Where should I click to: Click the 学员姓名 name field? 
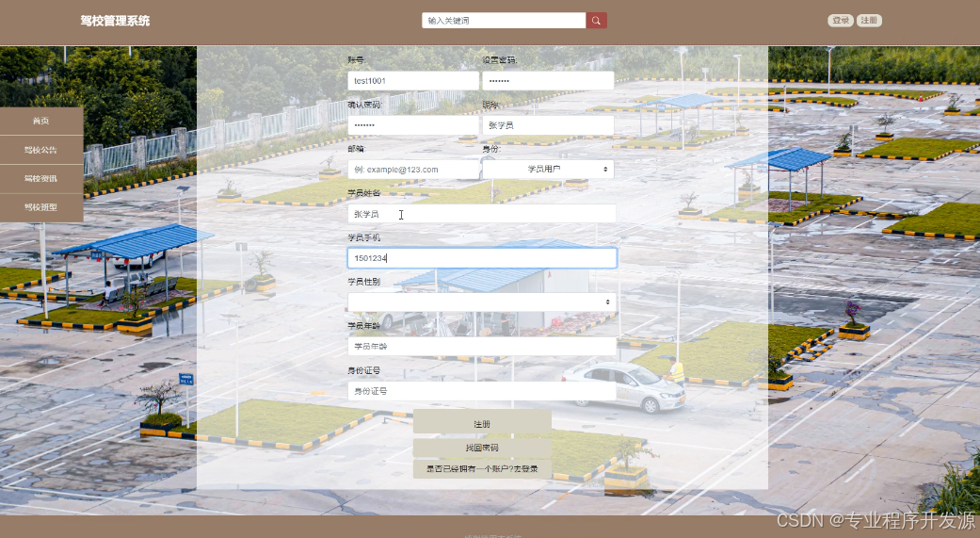coord(482,214)
